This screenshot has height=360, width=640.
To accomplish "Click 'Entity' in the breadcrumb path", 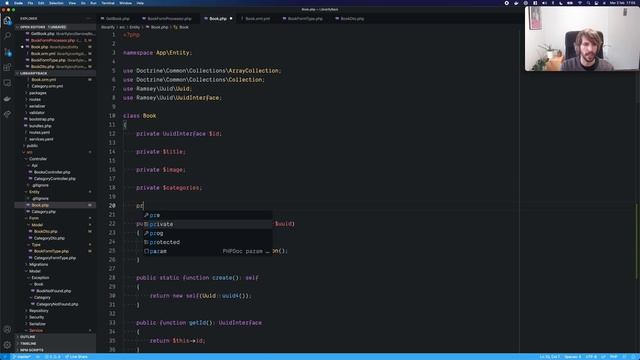I will (x=135, y=27).
